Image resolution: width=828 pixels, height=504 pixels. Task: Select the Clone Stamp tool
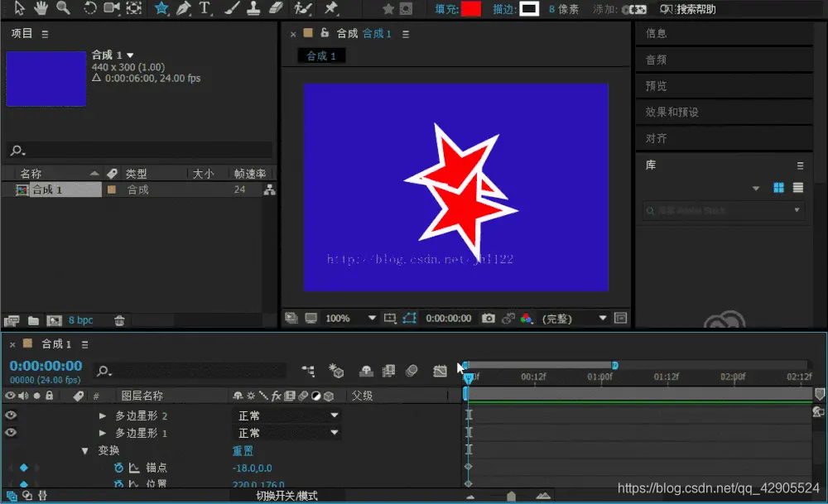253,8
